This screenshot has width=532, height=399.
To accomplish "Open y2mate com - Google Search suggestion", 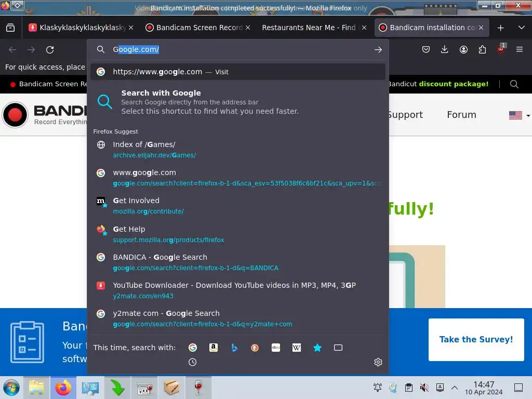I will click(x=237, y=318).
